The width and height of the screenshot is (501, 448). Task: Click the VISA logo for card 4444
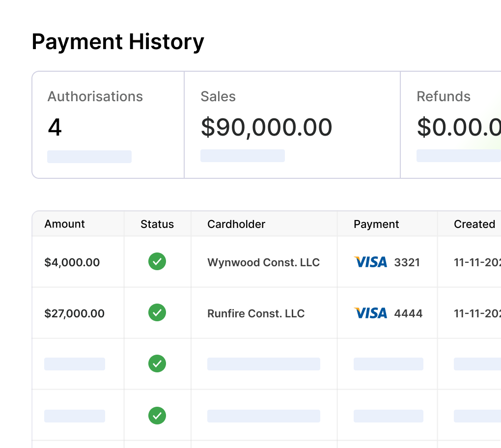370,313
